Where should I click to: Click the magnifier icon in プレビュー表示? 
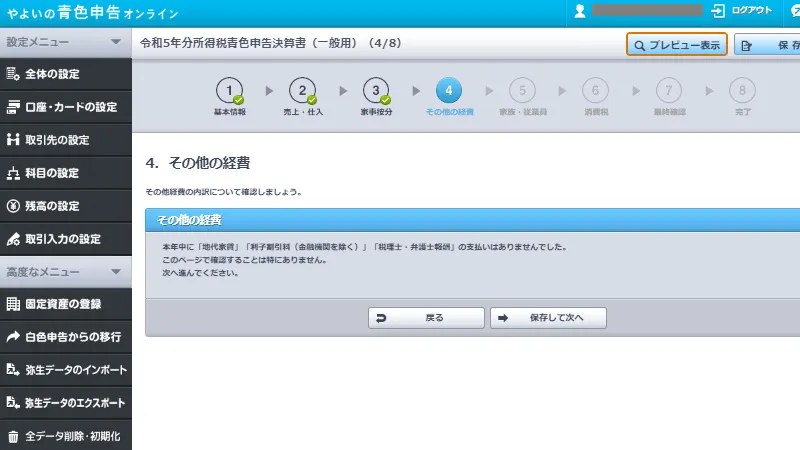639,46
